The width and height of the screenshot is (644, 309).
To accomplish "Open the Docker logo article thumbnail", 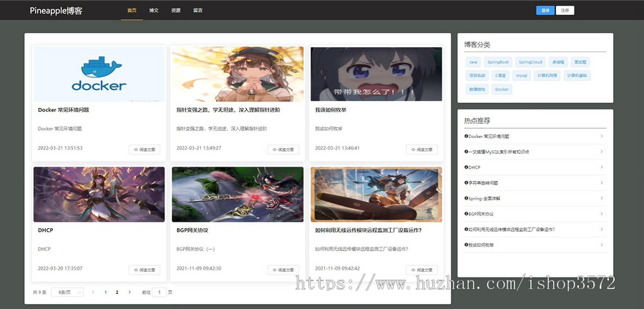I will click(x=99, y=74).
